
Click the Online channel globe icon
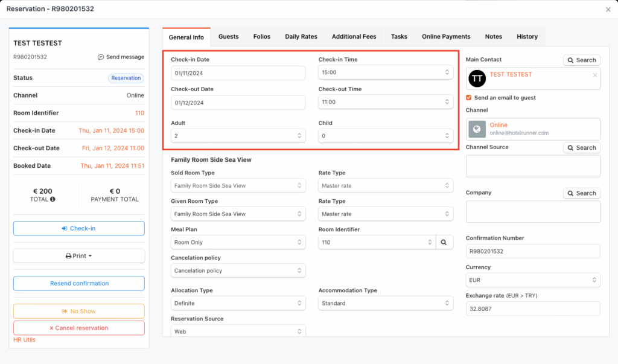pos(477,129)
